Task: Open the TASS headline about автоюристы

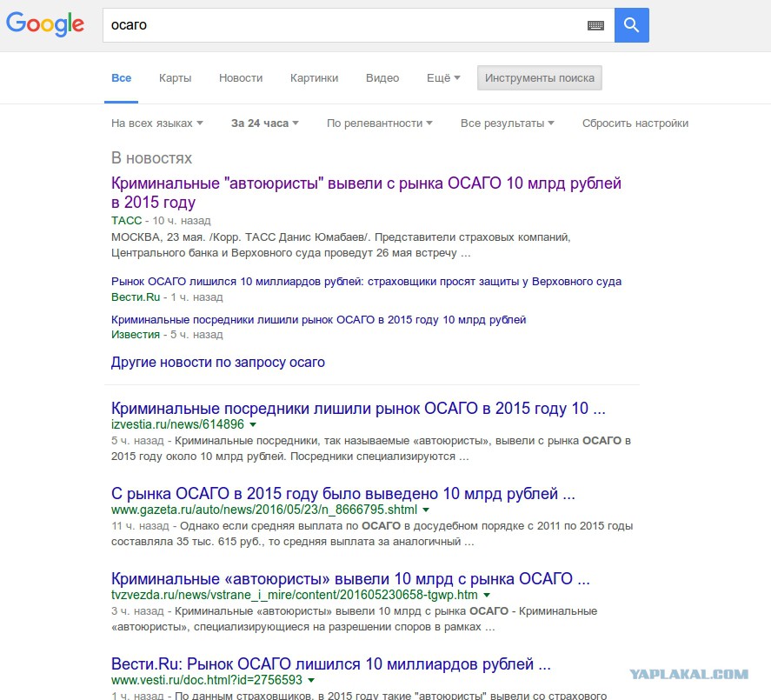Action: click(x=366, y=192)
